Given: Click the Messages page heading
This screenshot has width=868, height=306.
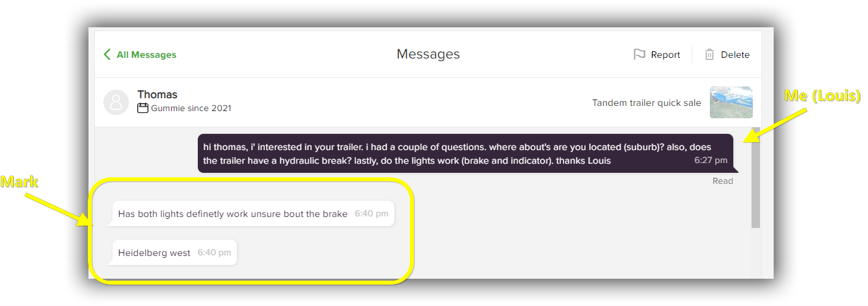Looking at the screenshot, I should coord(428,55).
